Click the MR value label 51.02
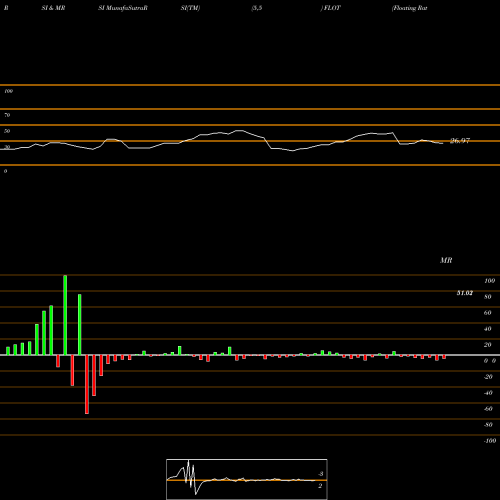Viewport: 500px width, 500px height. coord(464,293)
